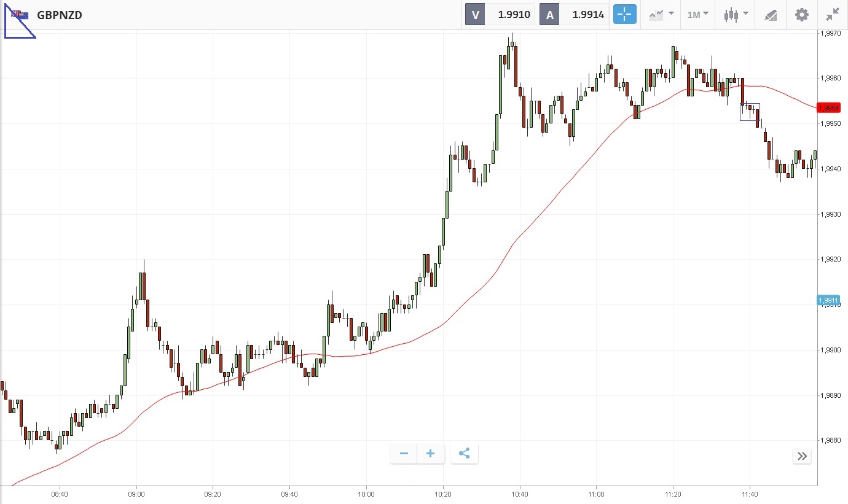Click the collapse chart arrows icon
848x504 pixels.
(x=832, y=15)
